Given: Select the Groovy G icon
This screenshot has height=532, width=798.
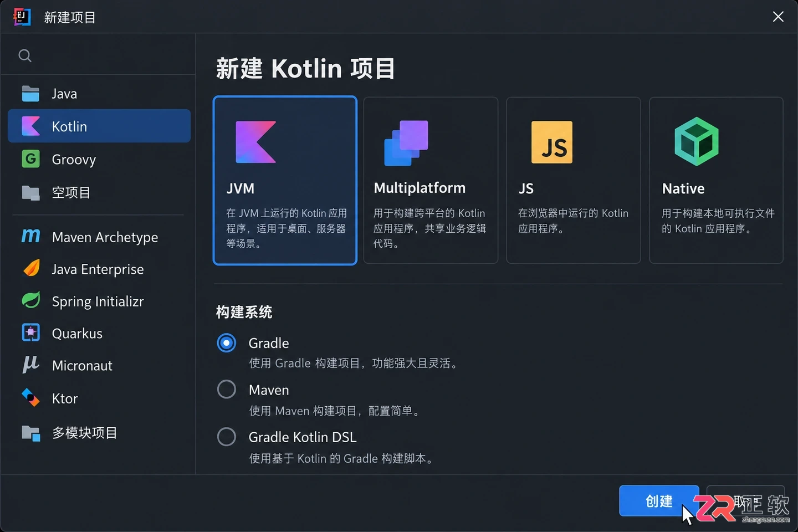Looking at the screenshot, I should [30, 159].
